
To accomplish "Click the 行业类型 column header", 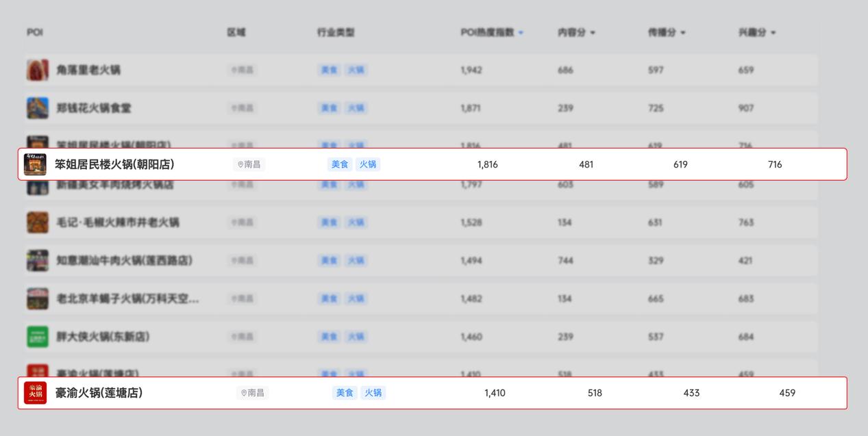I will [x=336, y=33].
